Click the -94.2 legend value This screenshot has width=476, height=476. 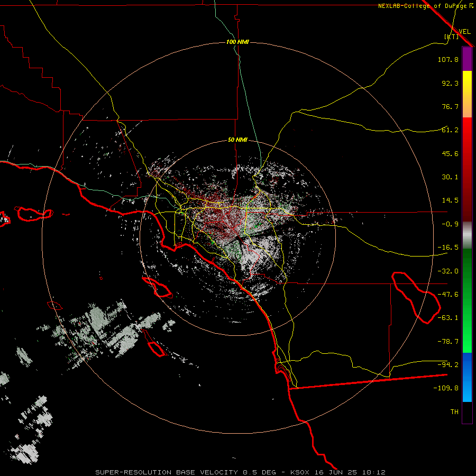448,364
